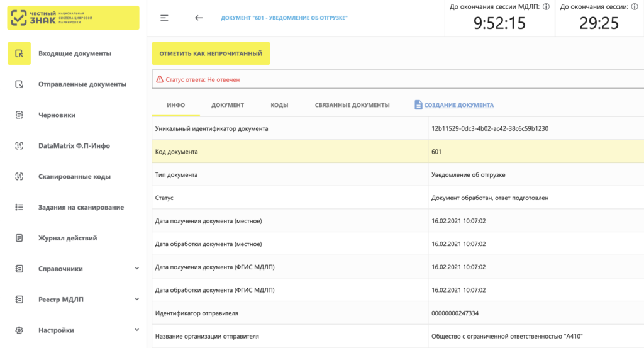Image resolution: width=644 pixels, height=348 pixels.
Task: Click the unique document identifier value
Action: pyautogui.click(x=489, y=129)
